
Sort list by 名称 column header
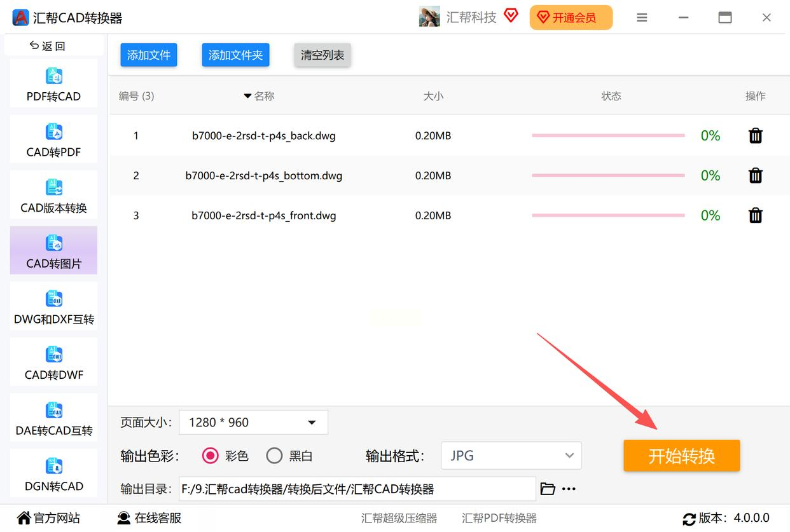[x=260, y=96]
